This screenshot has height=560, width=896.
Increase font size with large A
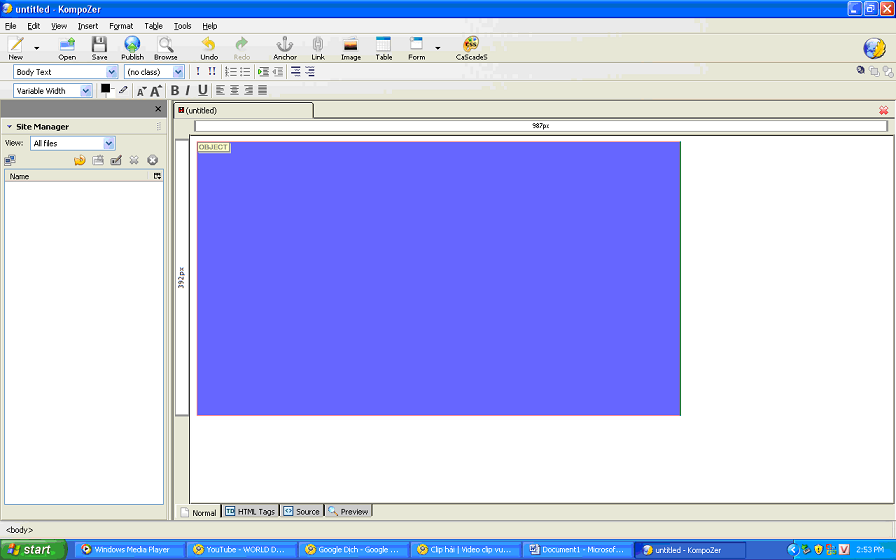[156, 90]
